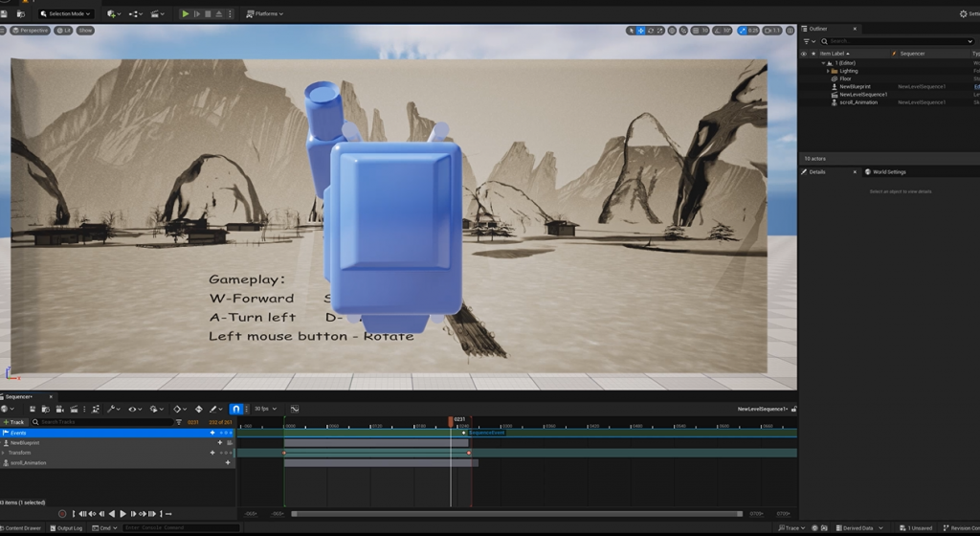Click the Sequencer timeline horizontal scrollbar
The height and width of the screenshot is (536, 980).
[x=516, y=514]
